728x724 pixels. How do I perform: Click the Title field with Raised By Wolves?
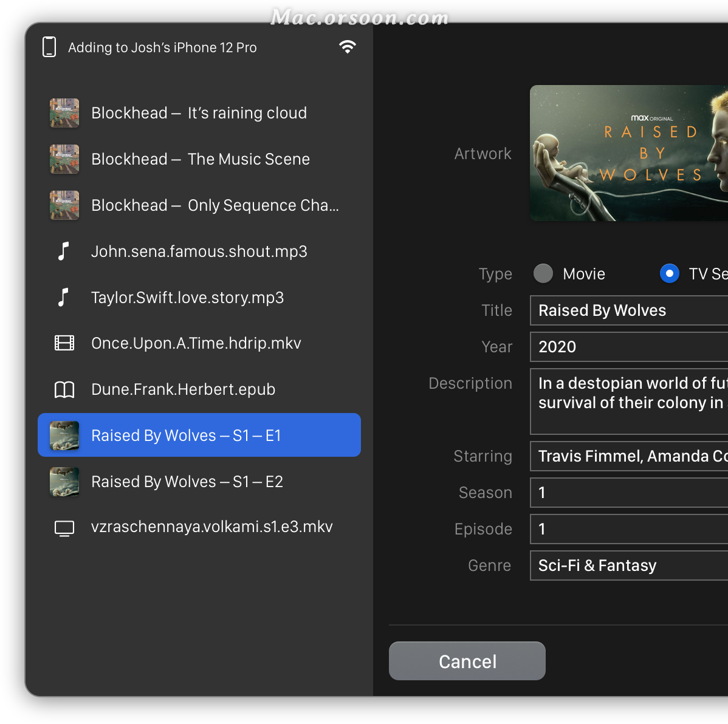[628, 310]
